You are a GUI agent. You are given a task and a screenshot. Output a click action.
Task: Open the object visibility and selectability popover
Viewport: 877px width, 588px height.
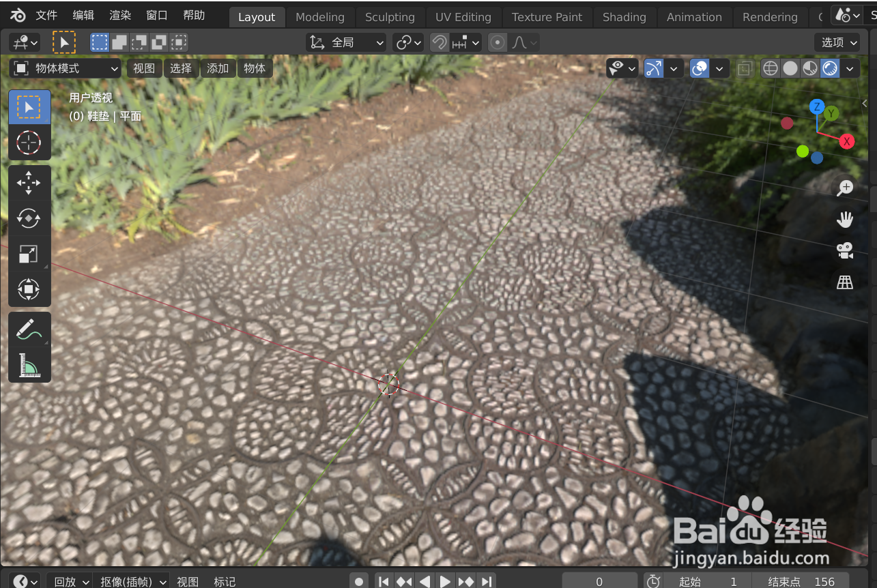pyautogui.click(x=622, y=68)
